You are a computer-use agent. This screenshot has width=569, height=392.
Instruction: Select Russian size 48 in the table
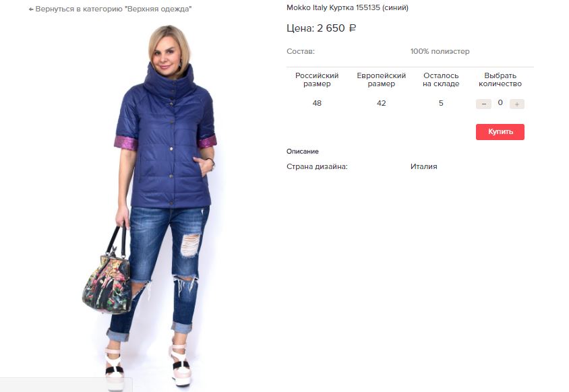[x=317, y=103]
